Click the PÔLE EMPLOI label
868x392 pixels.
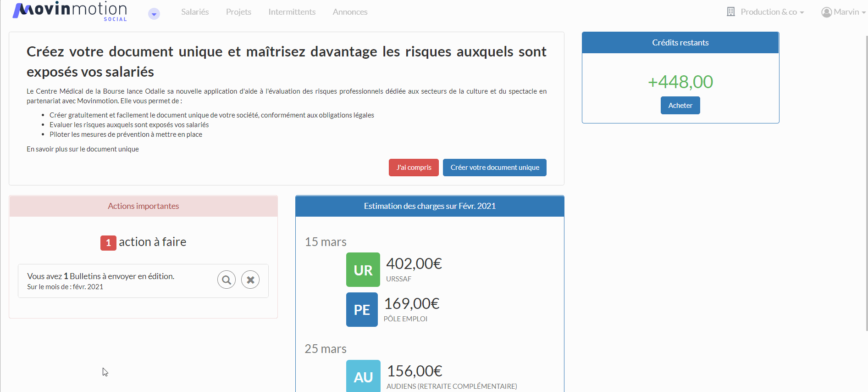point(405,319)
